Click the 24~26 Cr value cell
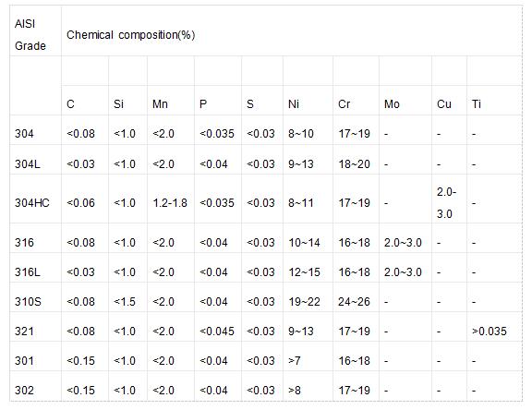This screenshot has height=410, width=532. coord(354,301)
